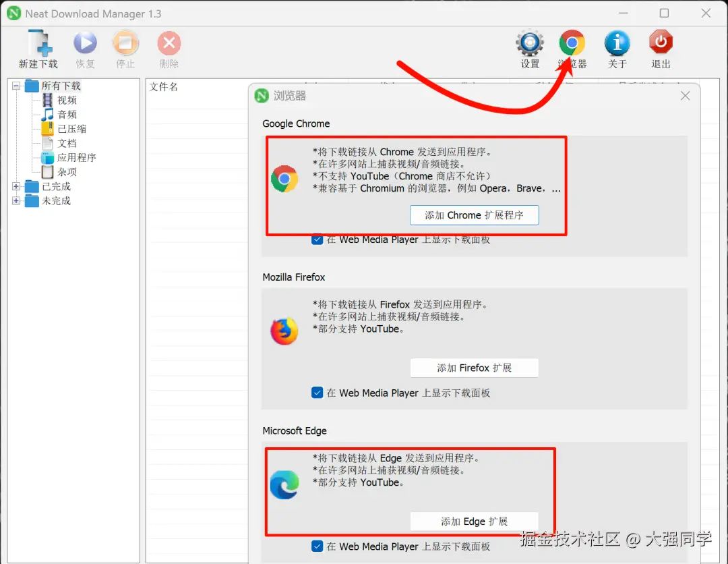This screenshot has width=728, height=564.
Task: Click the Google Chrome logo in browser dialog
Action: click(284, 179)
